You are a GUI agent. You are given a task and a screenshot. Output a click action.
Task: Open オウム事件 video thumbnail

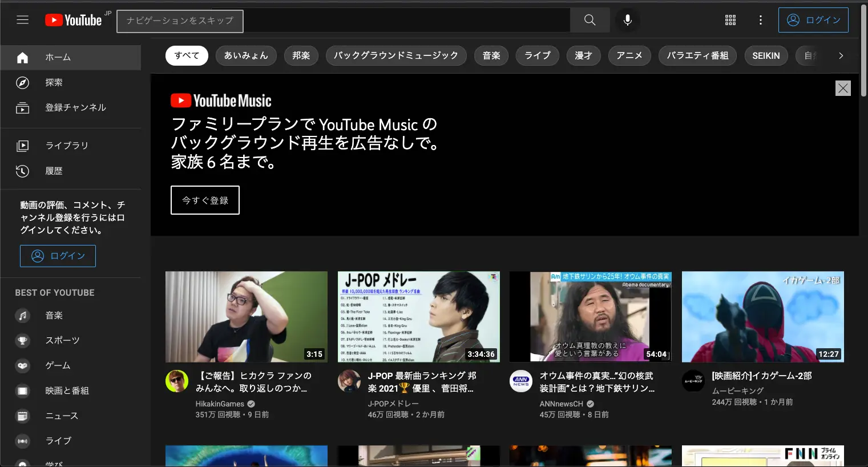(591, 317)
